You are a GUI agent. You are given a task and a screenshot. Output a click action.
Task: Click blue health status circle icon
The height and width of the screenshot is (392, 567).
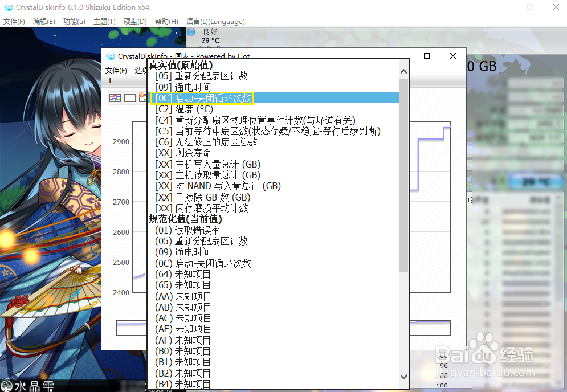(x=191, y=32)
